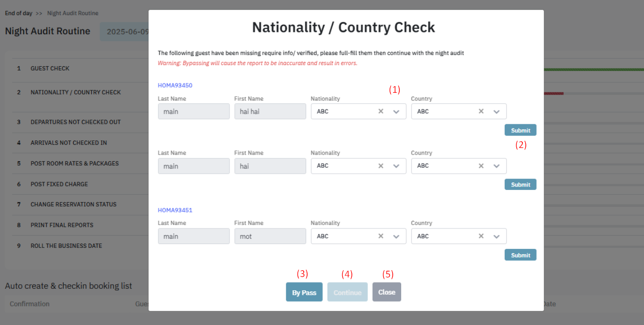This screenshot has height=325, width=644.
Task: Click the First Name field containing "mot"
Action: [x=270, y=236]
